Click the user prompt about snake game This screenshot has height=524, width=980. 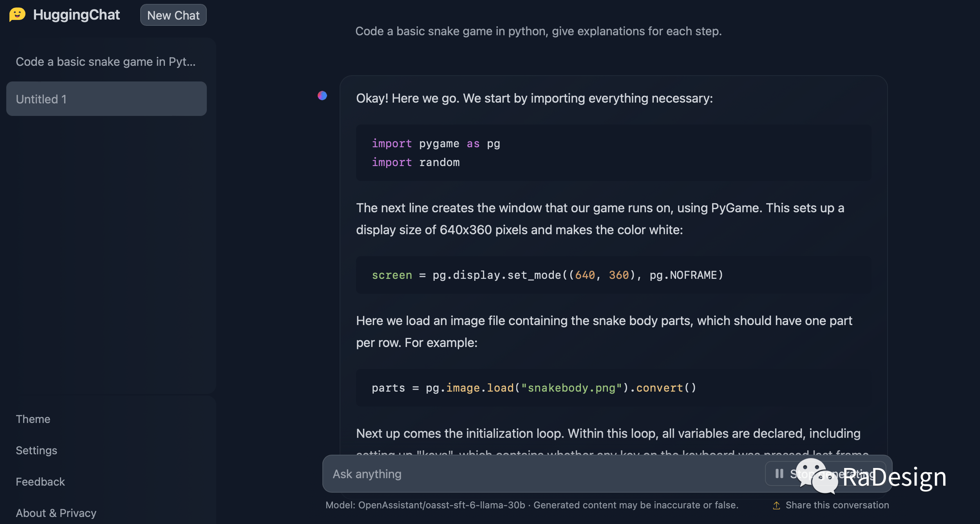pyautogui.click(x=538, y=31)
